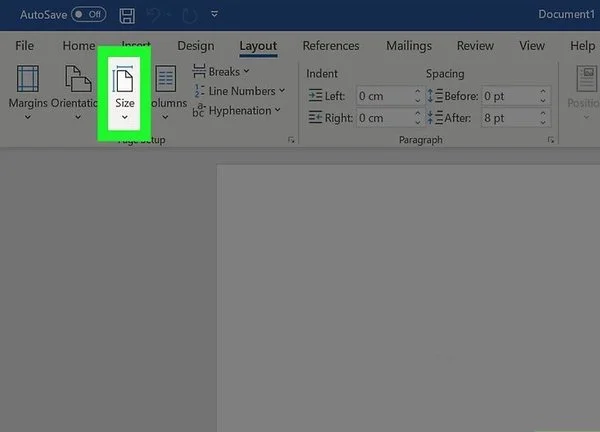
Task: Click the Breaks icon
Action: 199,72
